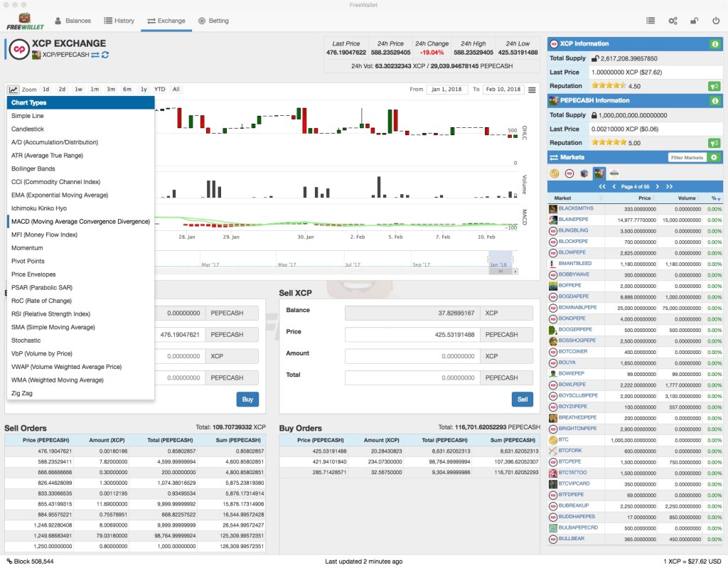The height and width of the screenshot is (568, 728).
Task: Click the chart type icon button
Action: tap(14, 90)
